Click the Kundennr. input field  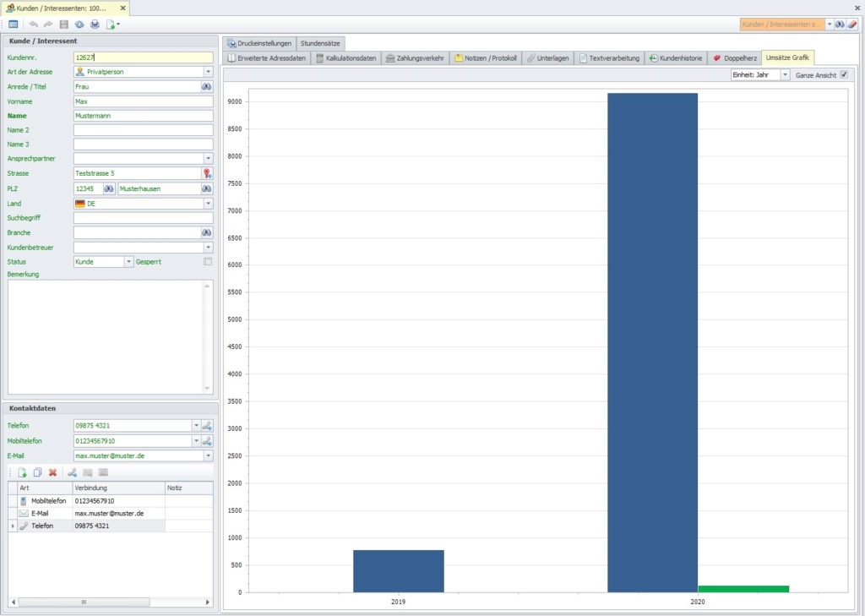point(144,57)
